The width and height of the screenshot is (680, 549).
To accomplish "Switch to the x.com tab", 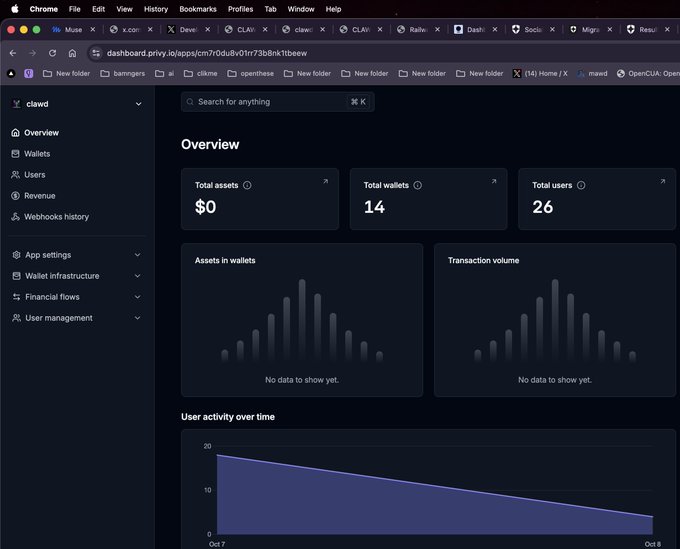I will pos(127,29).
